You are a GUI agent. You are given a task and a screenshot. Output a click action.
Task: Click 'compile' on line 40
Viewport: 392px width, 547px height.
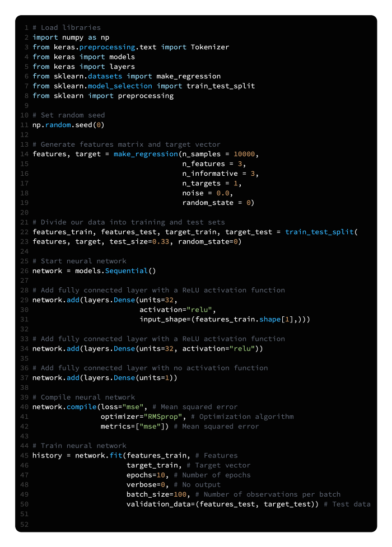click(x=81, y=407)
